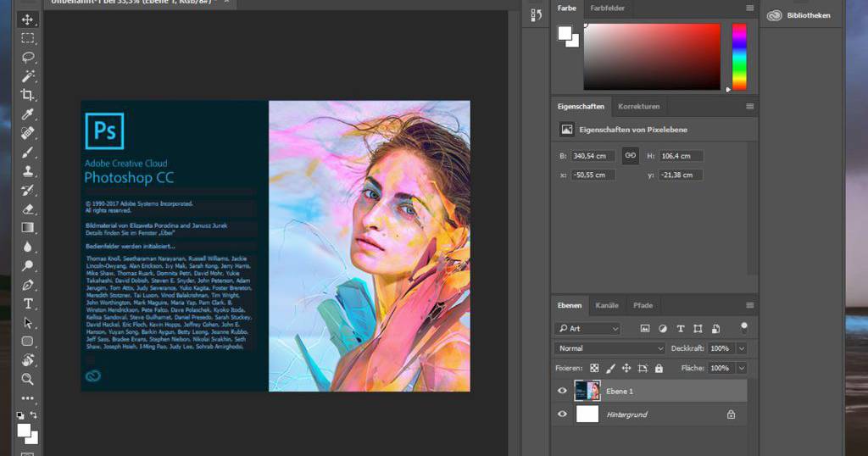Click the Pixelebene properties image icon
This screenshot has width=868, height=456.
pos(567,130)
